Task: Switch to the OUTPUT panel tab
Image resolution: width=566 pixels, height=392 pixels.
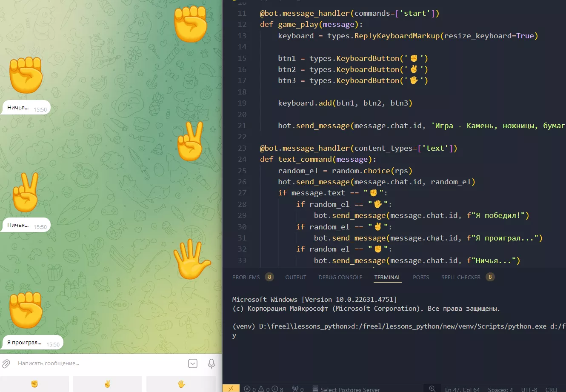Action: coord(296,278)
